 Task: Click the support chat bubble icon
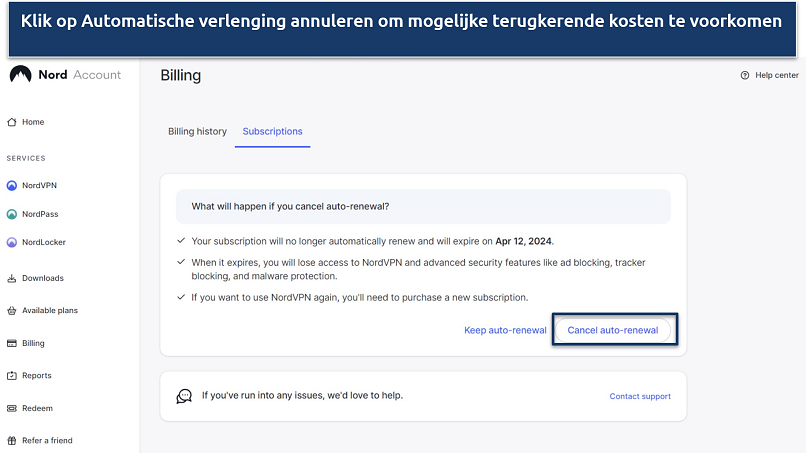click(184, 396)
